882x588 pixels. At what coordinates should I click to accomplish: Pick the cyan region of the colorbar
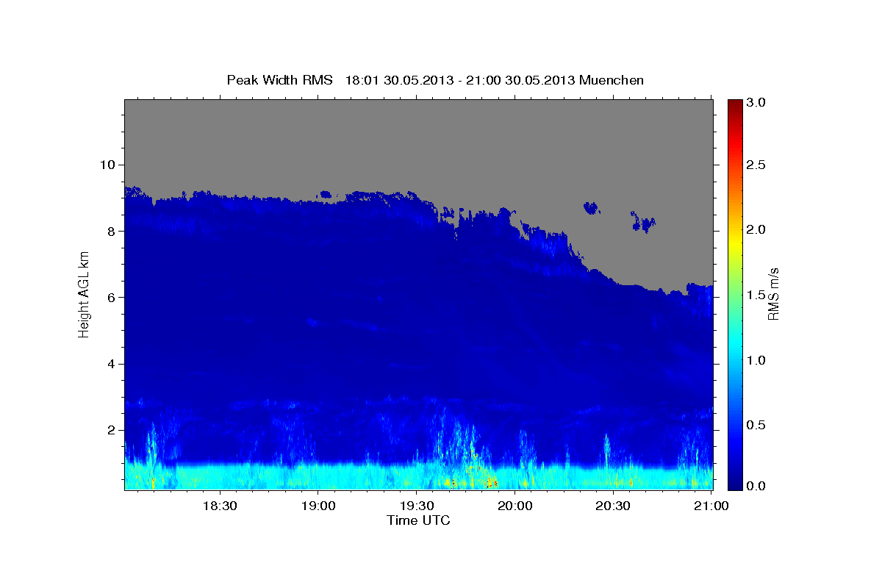click(x=734, y=345)
